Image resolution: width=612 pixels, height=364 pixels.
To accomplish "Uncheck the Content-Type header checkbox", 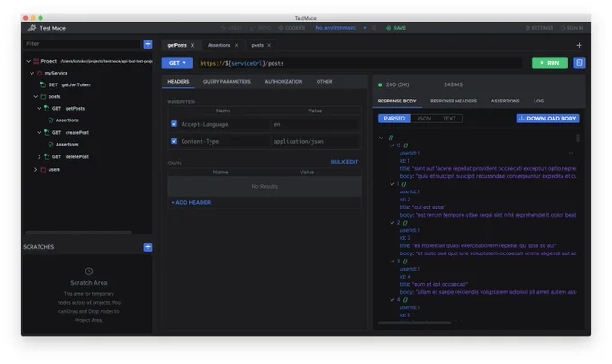I will pyautogui.click(x=174, y=141).
